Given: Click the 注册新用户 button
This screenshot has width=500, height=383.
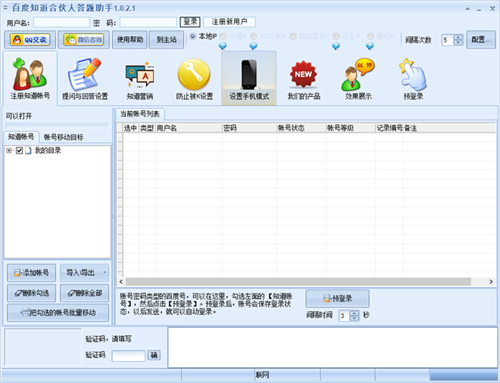Looking at the screenshot, I should [x=229, y=22].
